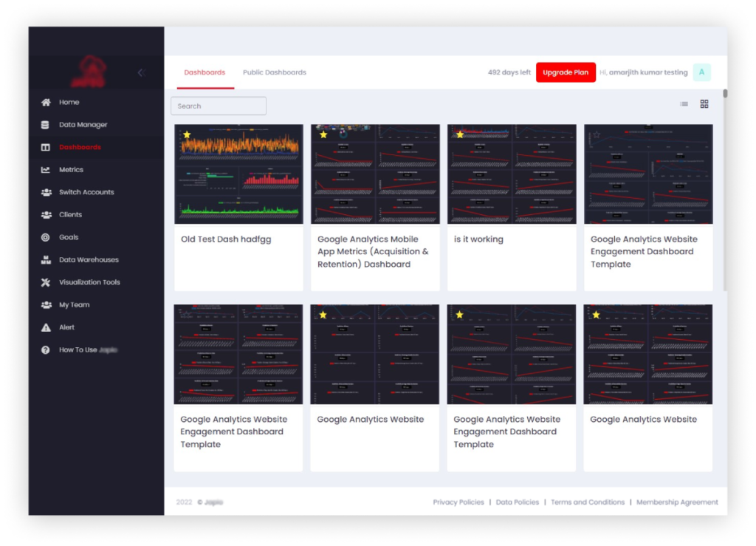Open the Privacy Policies link

[458, 502]
